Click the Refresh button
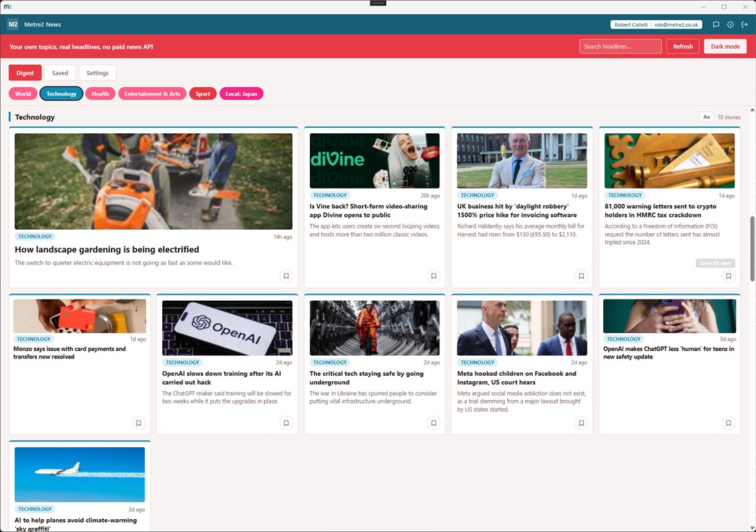Screen dimensions: 756x532 [683, 46]
